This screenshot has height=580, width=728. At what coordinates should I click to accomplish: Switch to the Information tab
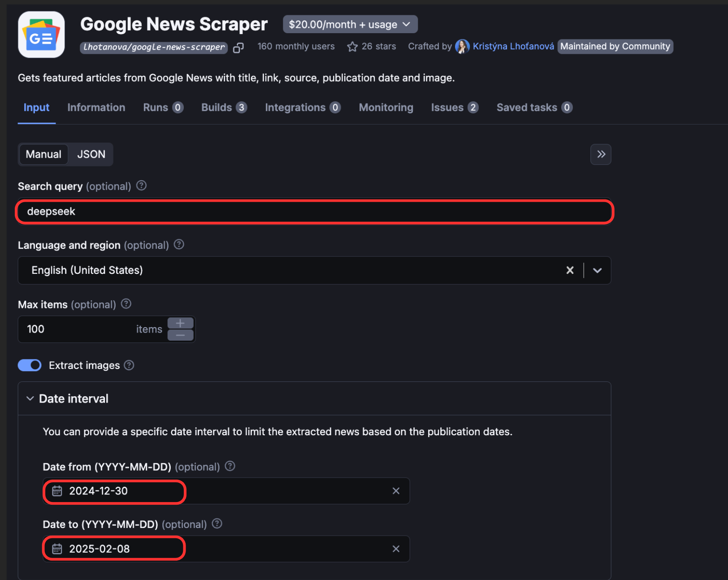tap(96, 107)
